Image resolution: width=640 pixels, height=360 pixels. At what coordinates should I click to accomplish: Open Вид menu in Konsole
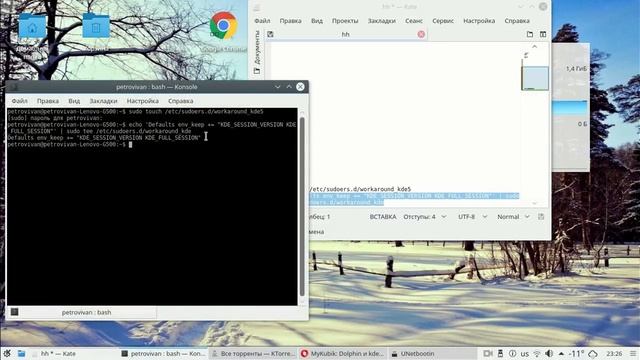[x=74, y=101]
